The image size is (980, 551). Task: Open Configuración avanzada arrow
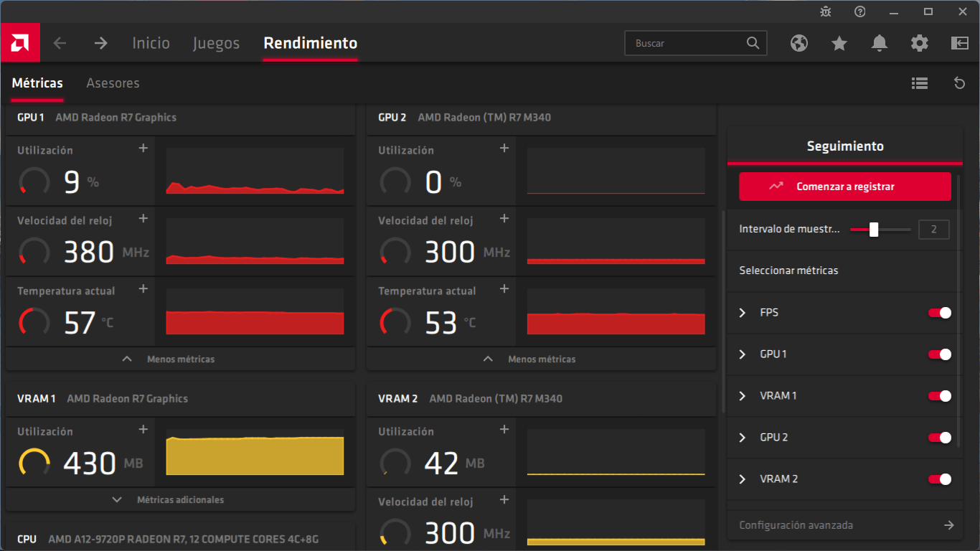949,525
